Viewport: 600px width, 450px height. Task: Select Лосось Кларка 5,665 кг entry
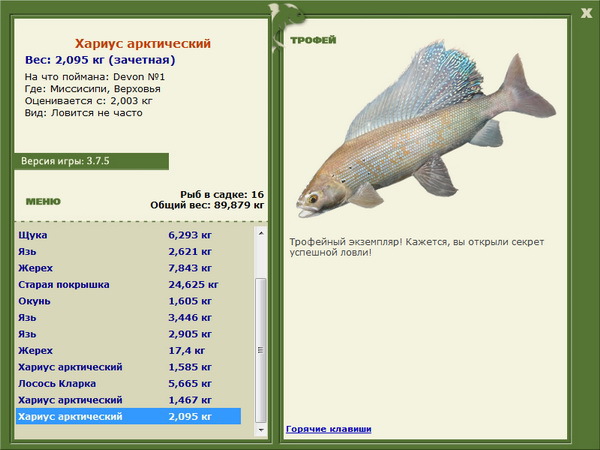[129, 383]
